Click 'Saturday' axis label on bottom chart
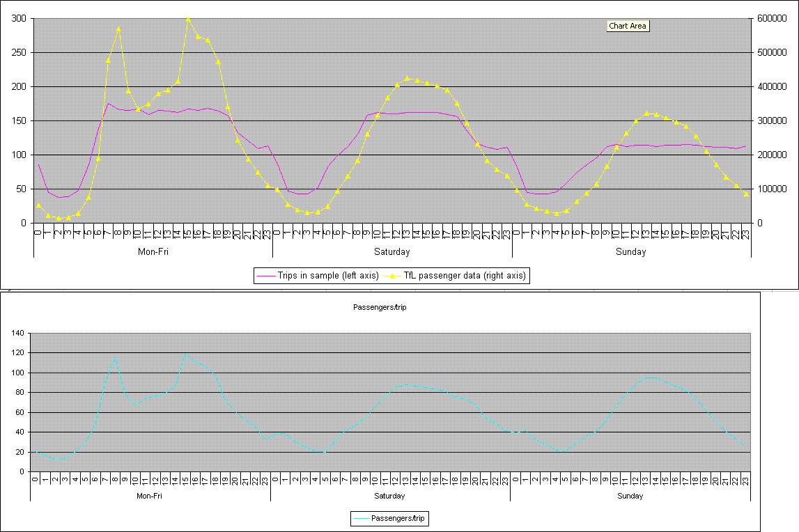 click(x=390, y=496)
